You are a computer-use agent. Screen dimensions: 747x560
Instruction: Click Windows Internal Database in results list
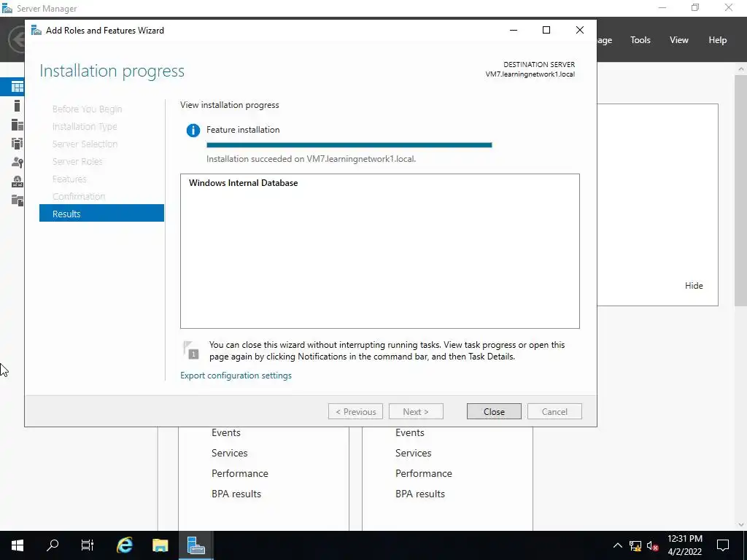point(243,183)
